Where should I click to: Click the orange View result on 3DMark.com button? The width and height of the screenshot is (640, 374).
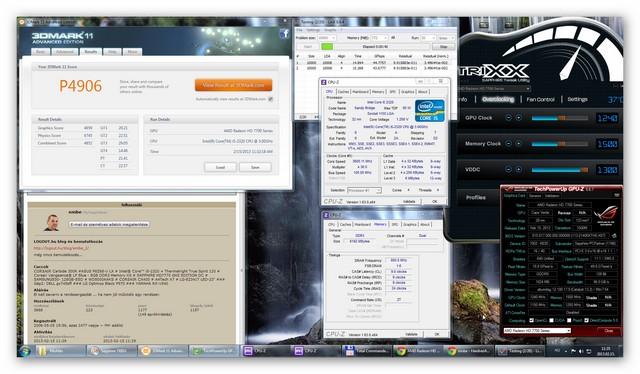coord(233,85)
